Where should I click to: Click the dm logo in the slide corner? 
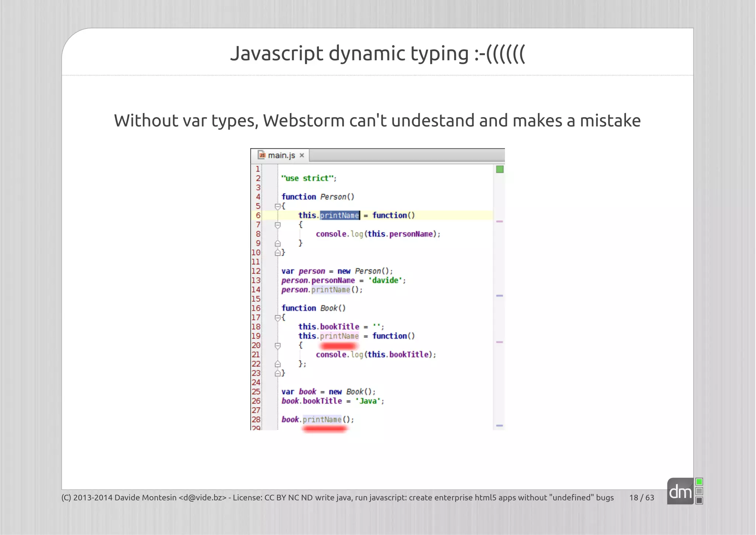[680, 491]
